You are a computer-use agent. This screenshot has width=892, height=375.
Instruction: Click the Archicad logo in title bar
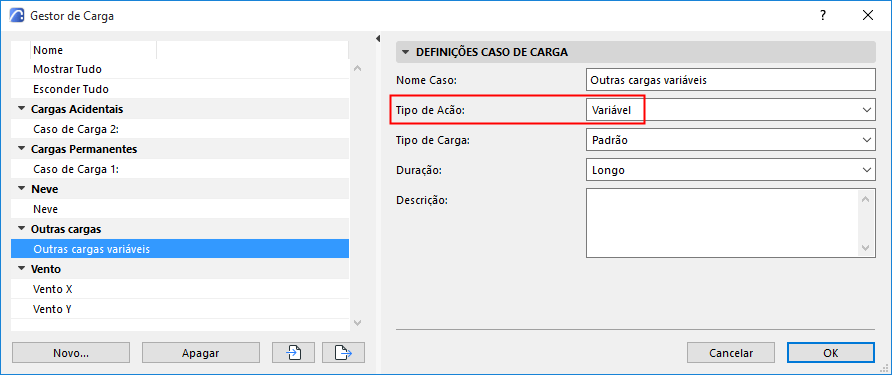[x=18, y=16]
